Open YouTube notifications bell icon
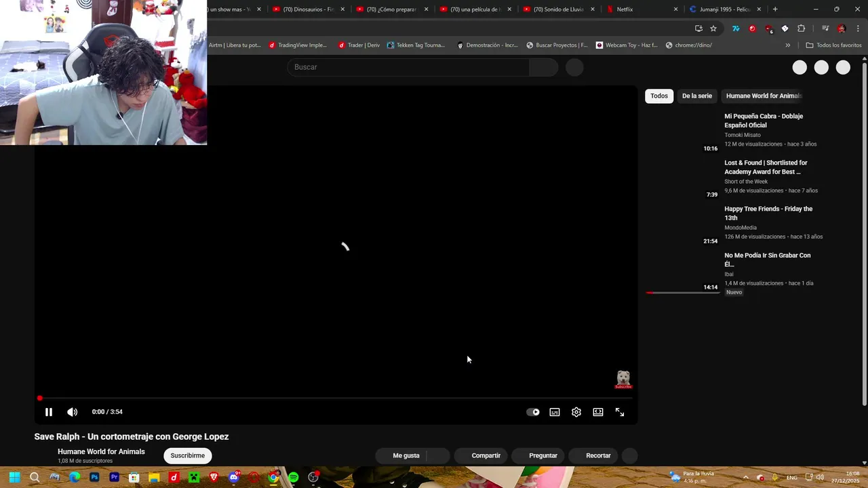 [821, 67]
